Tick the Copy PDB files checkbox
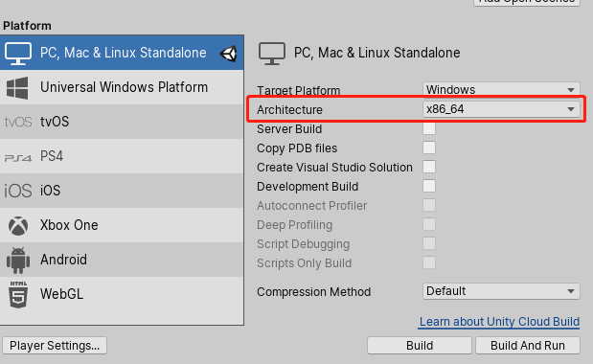The image size is (593, 364). click(x=429, y=148)
